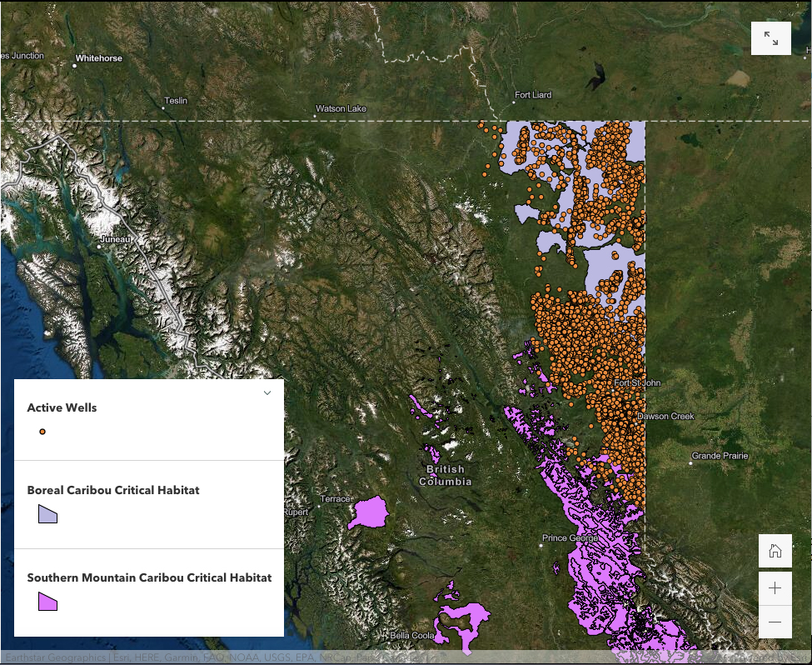
Task: Click the fullscreen expand arrows button
Action: point(770,39)
